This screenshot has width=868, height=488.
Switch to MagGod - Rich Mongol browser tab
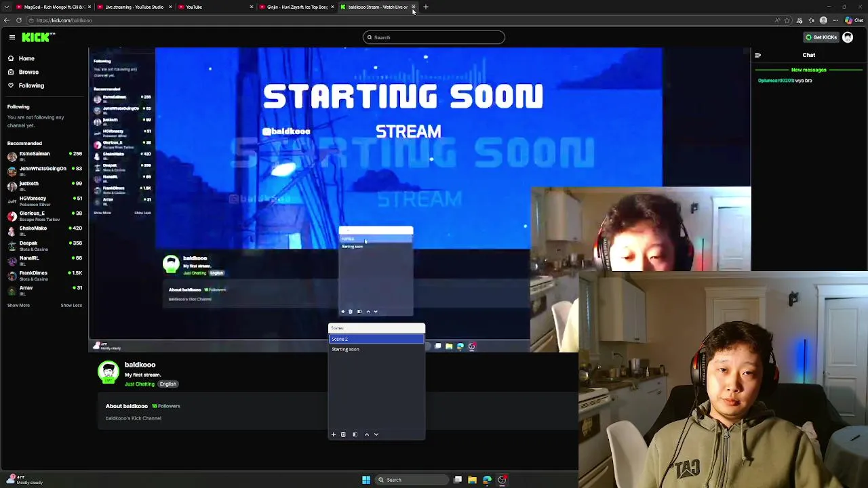point(52,7)
